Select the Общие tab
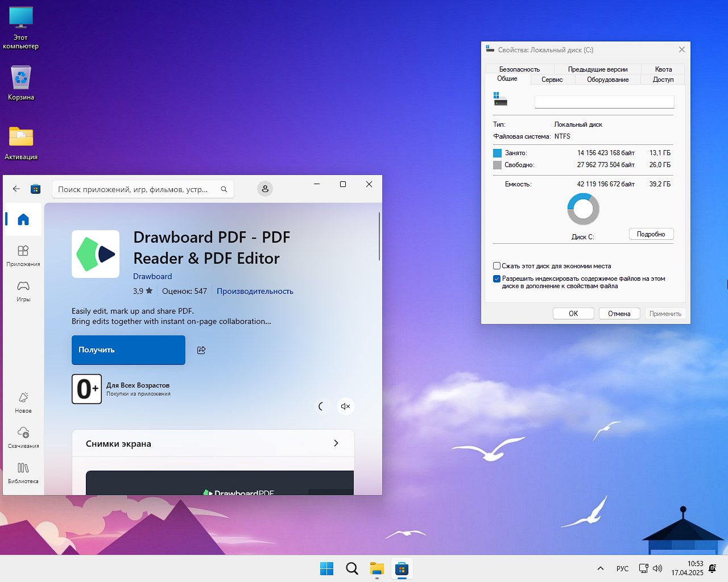This screenshot has width=728, height=582. pyautogui.click(x=507, y=78)
